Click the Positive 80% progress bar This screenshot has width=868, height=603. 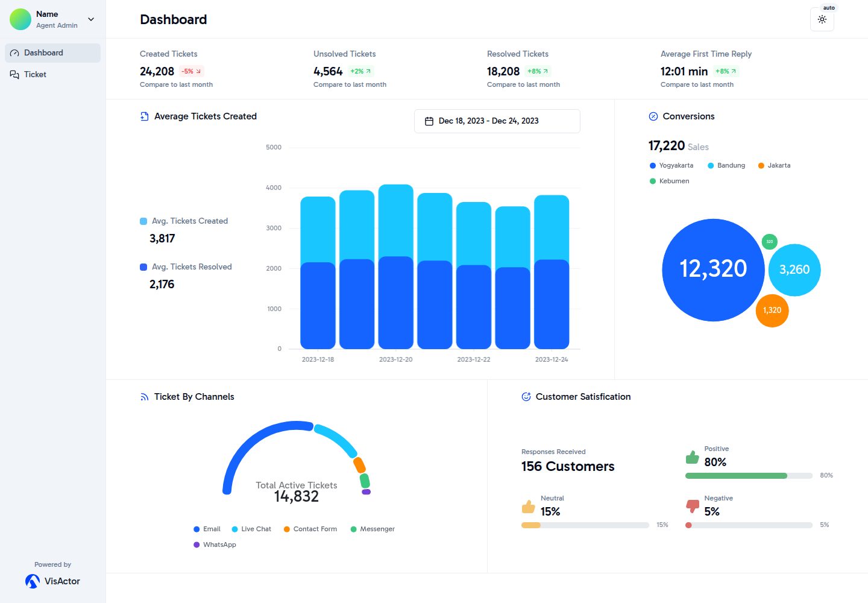tap(749, 476)
